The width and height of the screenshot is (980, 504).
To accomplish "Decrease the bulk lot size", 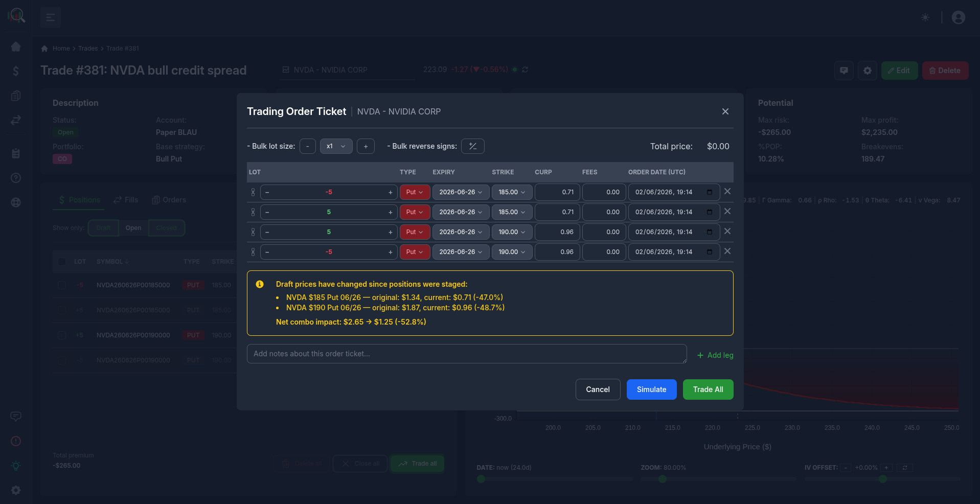I will click(307, 146).
